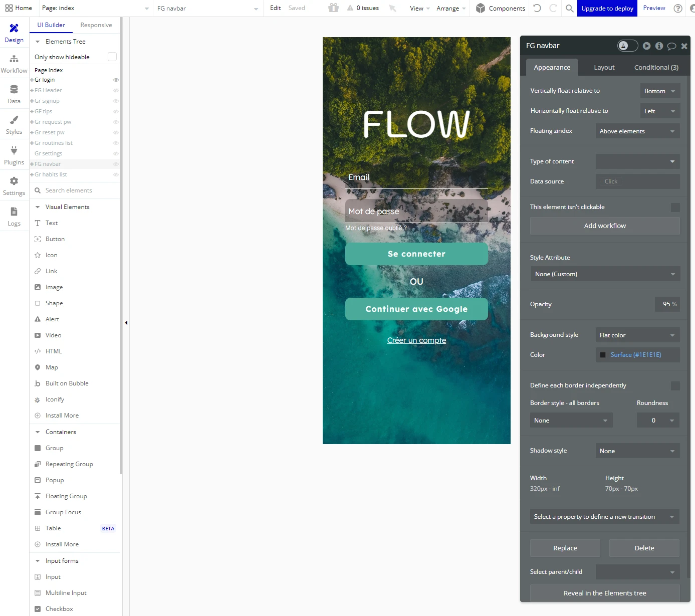
Task: Open the Vertically float relative to dropdown
Action: (x=660, y=91)
